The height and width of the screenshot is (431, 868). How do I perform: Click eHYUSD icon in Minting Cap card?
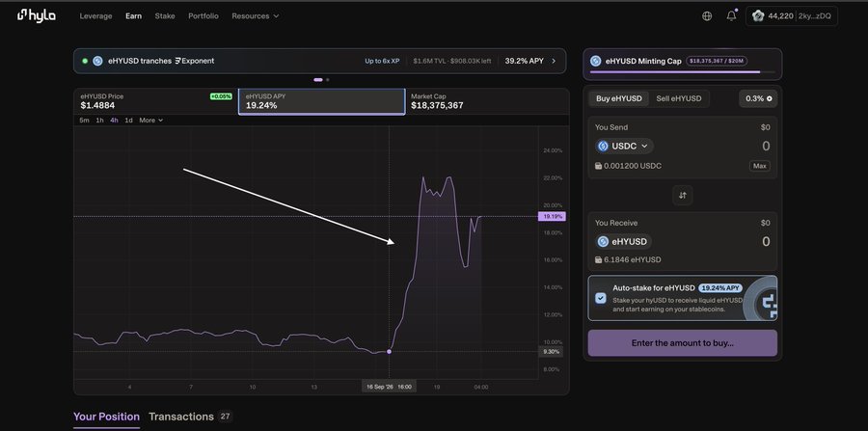(596, 61)
